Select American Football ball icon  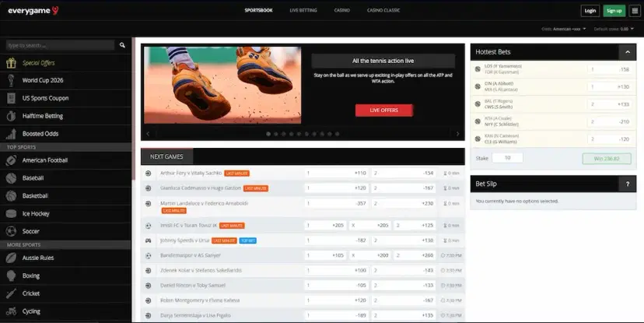coord(11,160)
